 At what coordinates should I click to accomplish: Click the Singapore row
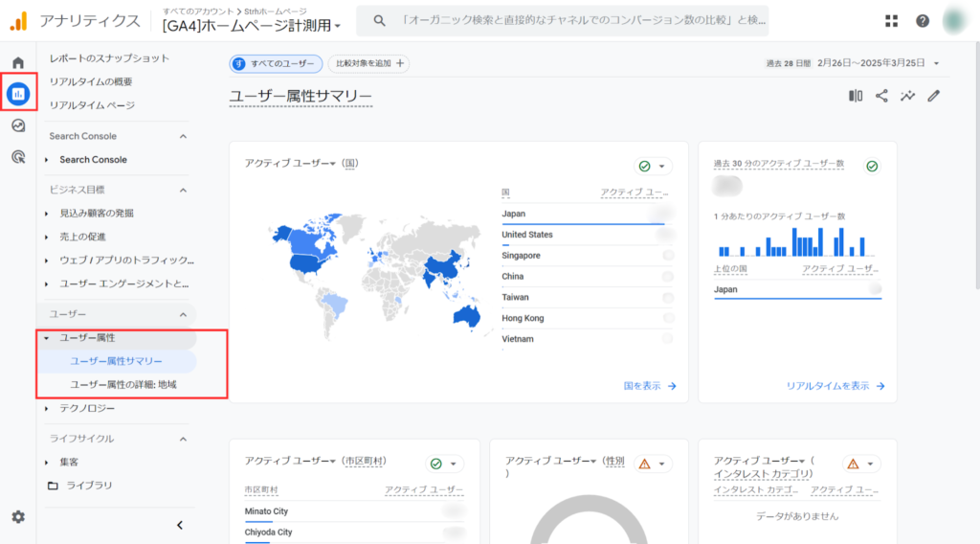point(588,256)
